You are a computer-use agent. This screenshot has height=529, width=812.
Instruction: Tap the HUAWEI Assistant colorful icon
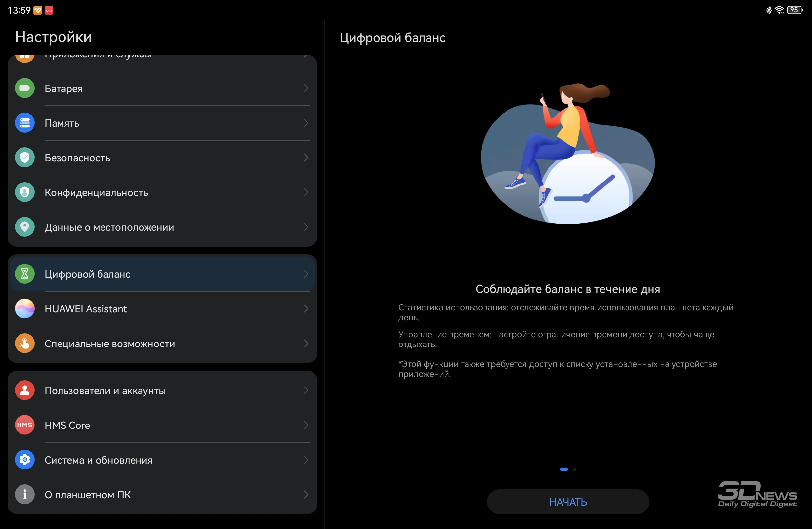click(x=24, y=309)
